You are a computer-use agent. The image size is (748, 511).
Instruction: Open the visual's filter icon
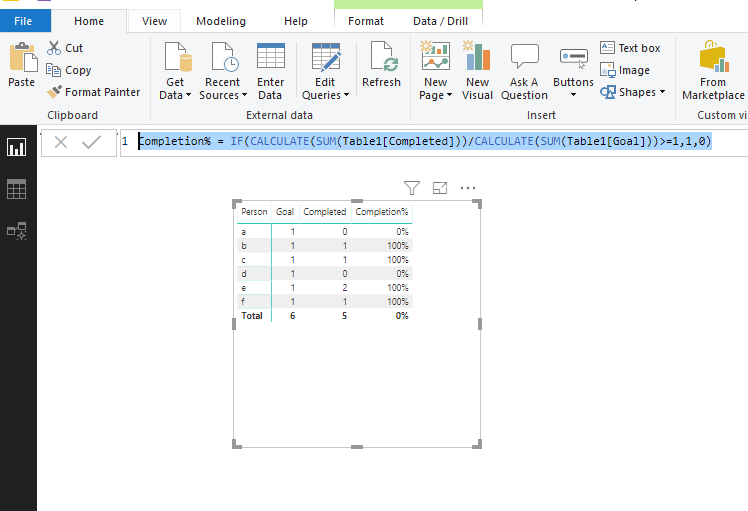tap(412, 188)
